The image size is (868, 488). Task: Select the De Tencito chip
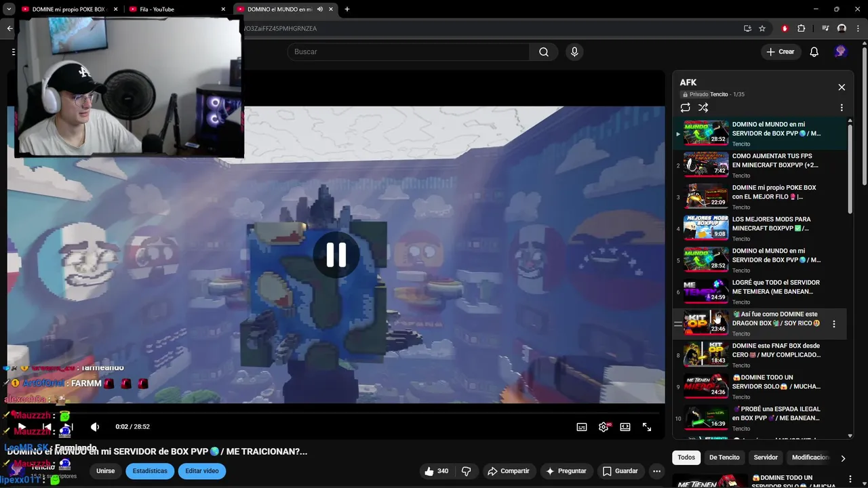pyautogui.click(x=724, y=457)
